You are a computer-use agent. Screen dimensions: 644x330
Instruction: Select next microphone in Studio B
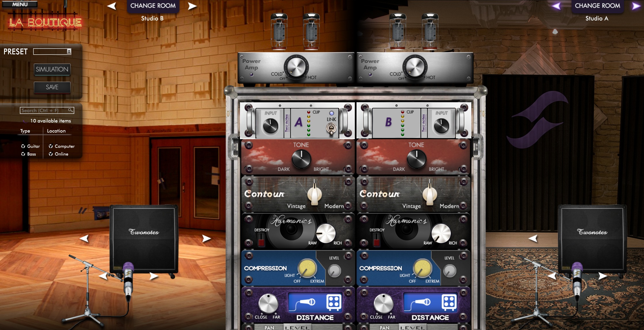click(x=154, y=276)
